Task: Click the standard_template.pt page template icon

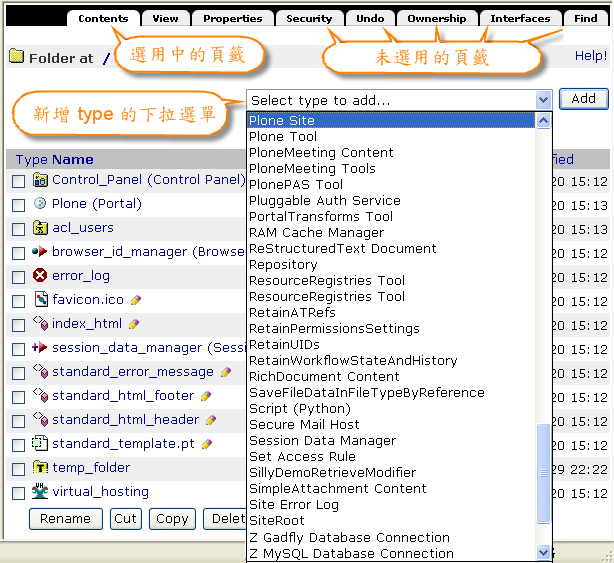Action: (40, 443)
